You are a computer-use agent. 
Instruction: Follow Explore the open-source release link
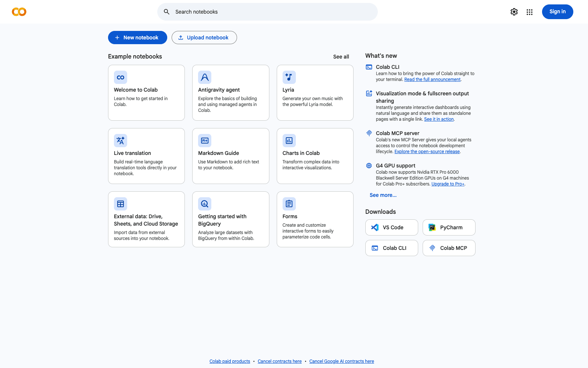coord(427,152)
